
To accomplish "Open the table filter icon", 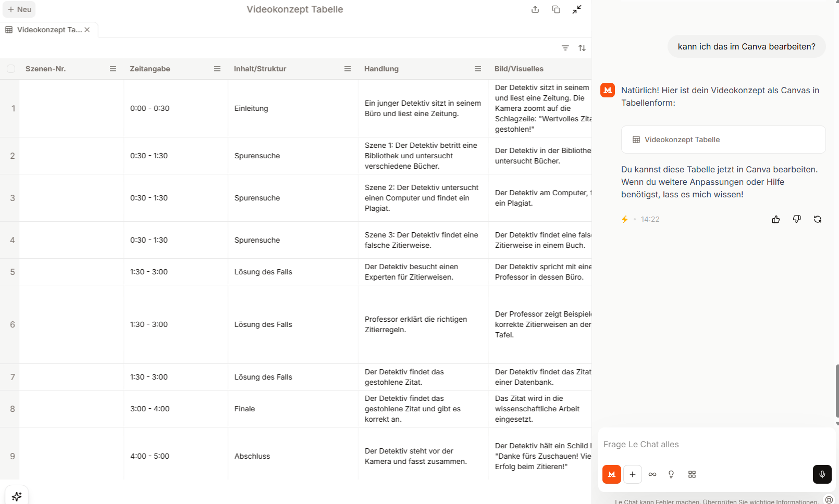I will point(565,48).
